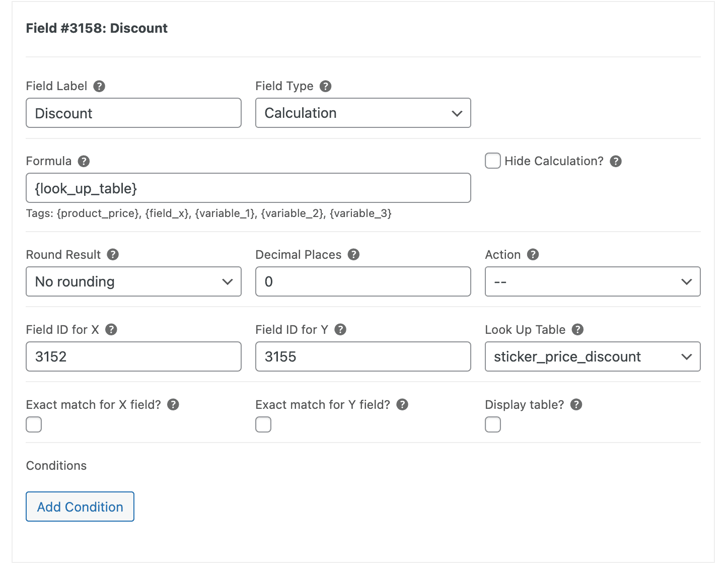The height and width of the screenshot is (575, 728).
Task: Open the Look Up Table dropdown
Action: (x=593, y=356)
